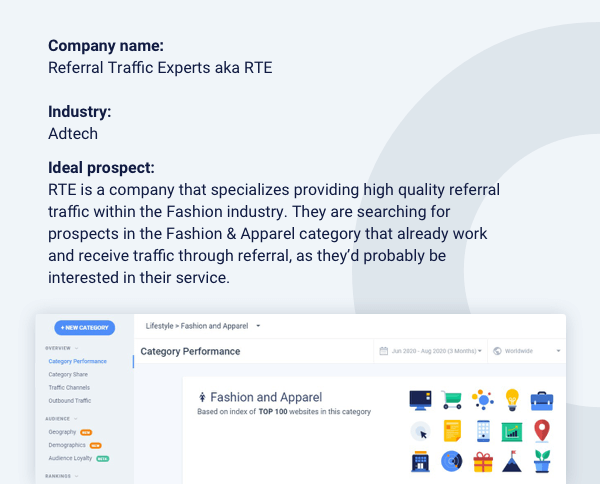Click the yellow document note icon
This screenshot has height=484, width=600.
(x=451, y=431)
